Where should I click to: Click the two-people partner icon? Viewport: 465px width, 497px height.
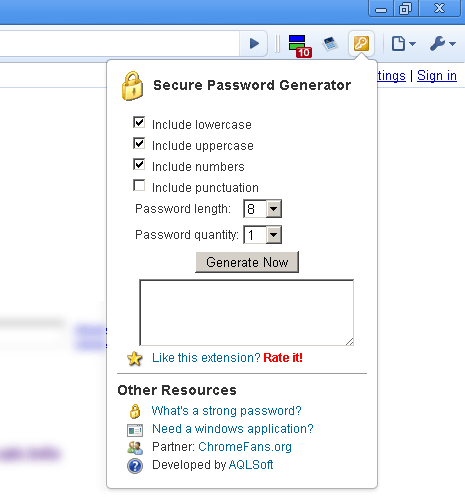coord(135,448)
